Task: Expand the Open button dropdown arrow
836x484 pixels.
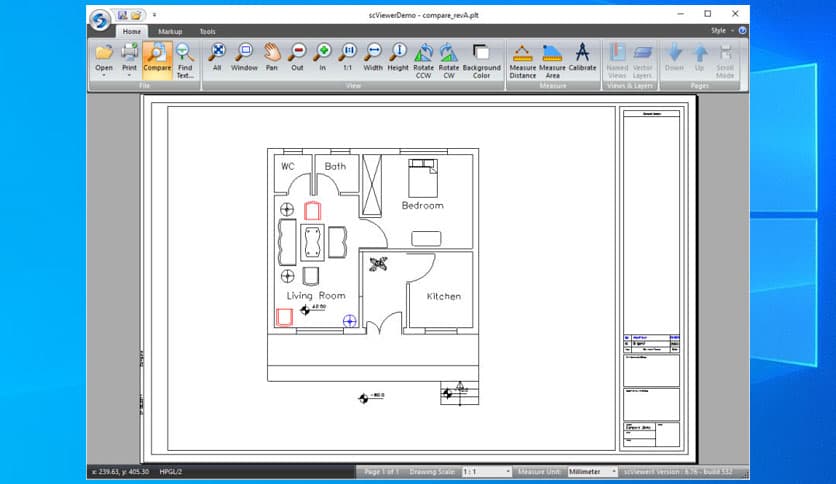Action: (x=104, y=76)
